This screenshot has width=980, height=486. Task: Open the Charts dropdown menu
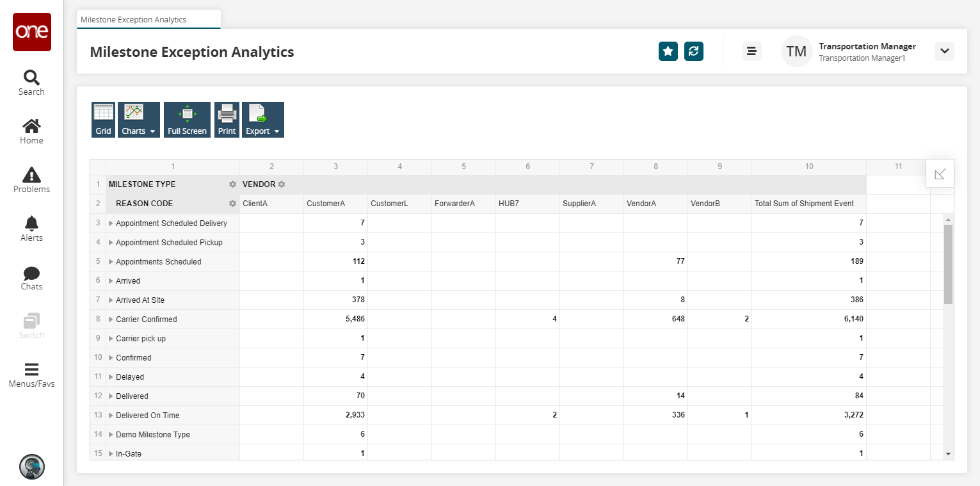click(138, 120)
